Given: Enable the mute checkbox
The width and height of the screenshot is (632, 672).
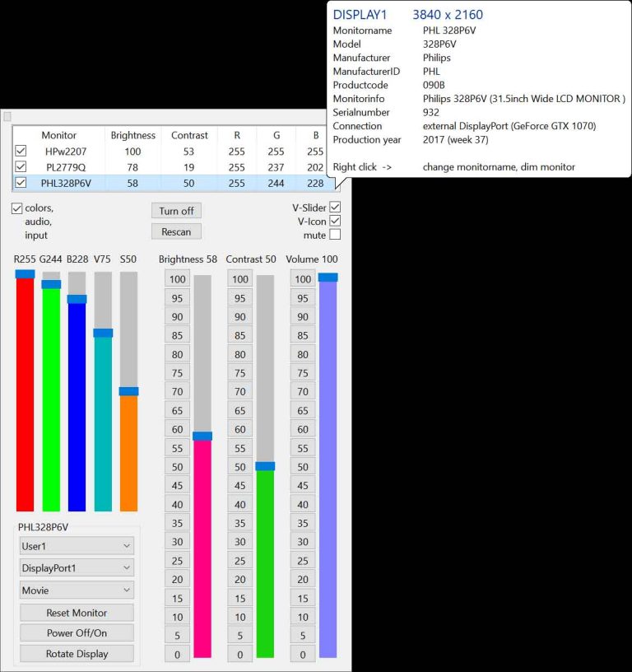Looking at the screenshot, I should point(335,235).
